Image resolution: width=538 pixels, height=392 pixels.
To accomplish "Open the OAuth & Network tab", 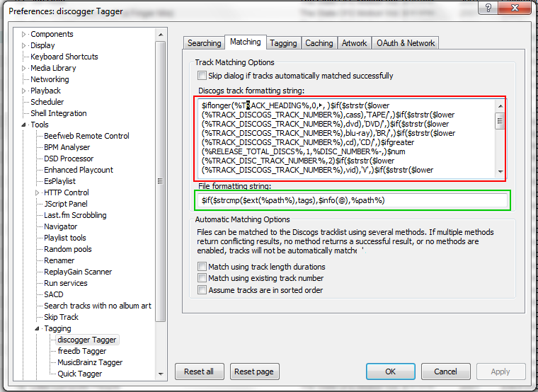I will click(x=406, y=43).
